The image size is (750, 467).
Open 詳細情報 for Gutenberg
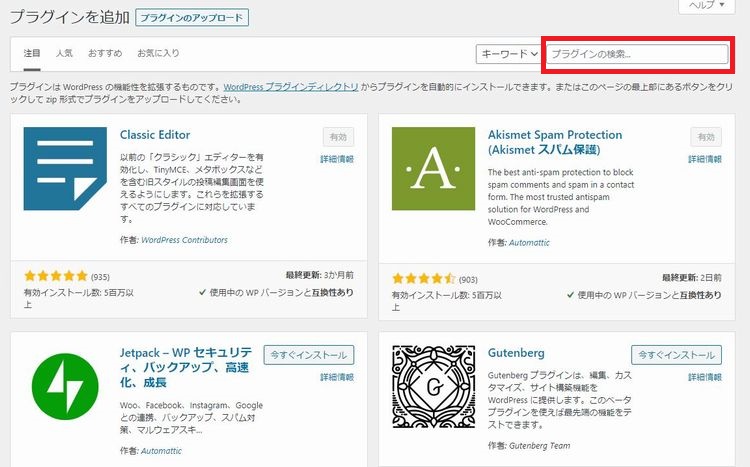point(705,378)
